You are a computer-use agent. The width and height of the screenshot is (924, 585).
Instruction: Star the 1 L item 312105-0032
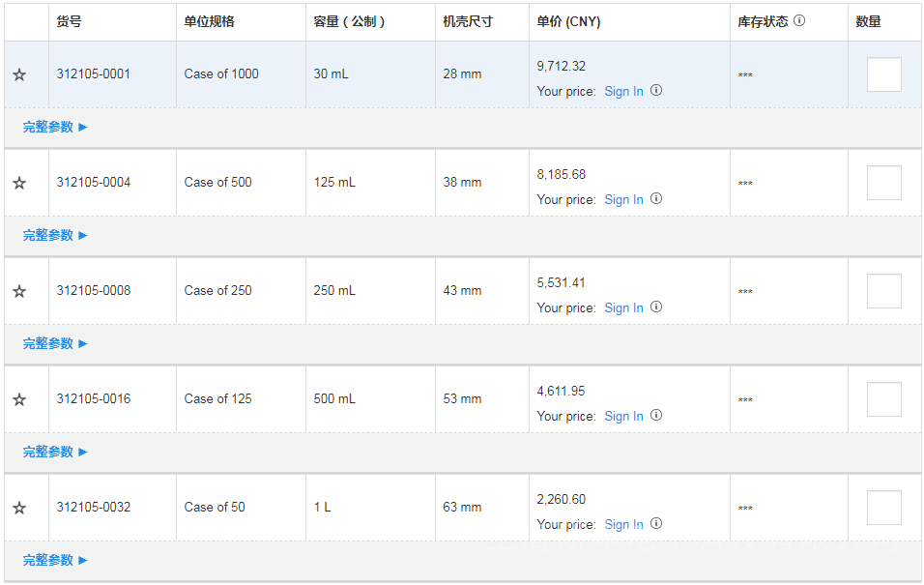[19, 508]
